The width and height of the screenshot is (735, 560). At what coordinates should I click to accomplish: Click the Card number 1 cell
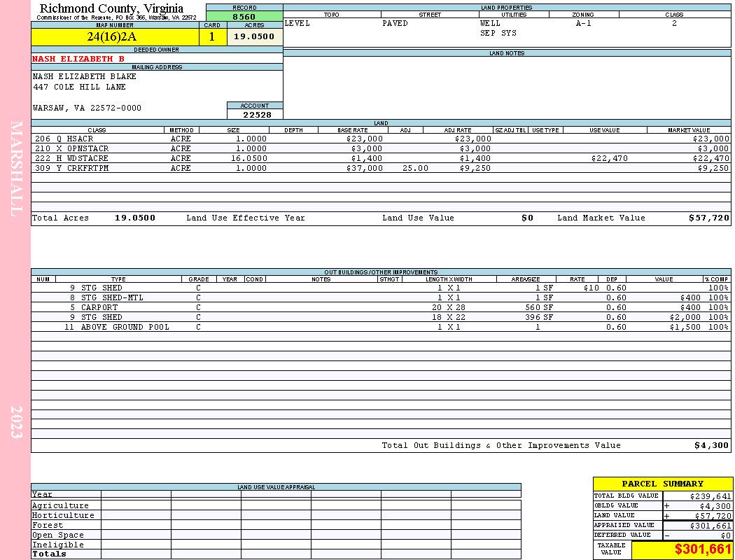[x=213, y=37]
